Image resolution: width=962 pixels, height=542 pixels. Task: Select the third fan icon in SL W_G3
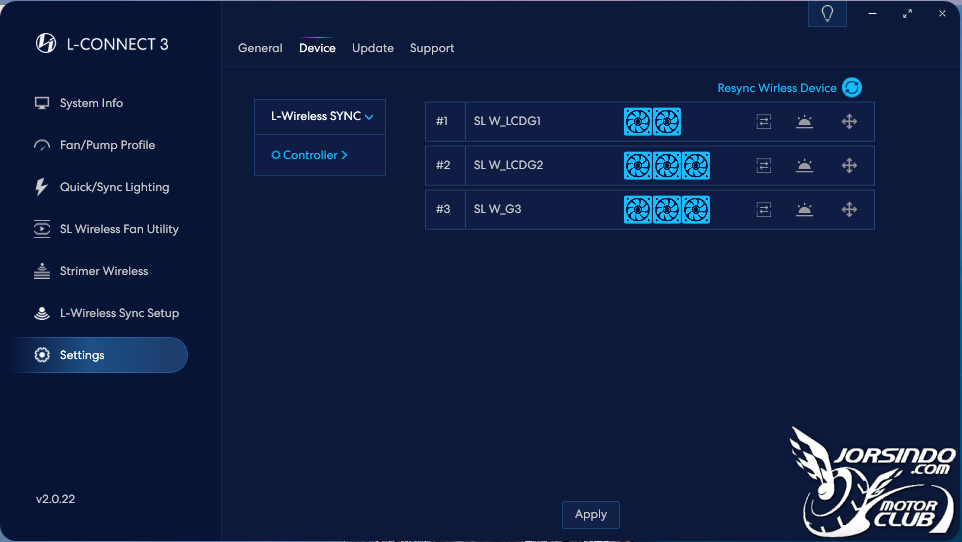pos(696,210)
